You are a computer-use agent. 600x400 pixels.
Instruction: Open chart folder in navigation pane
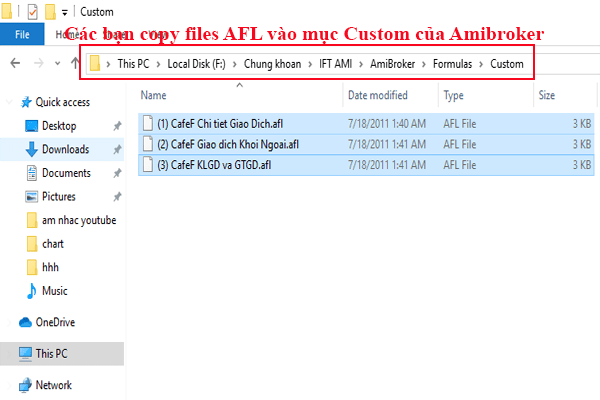pos(53,244)
